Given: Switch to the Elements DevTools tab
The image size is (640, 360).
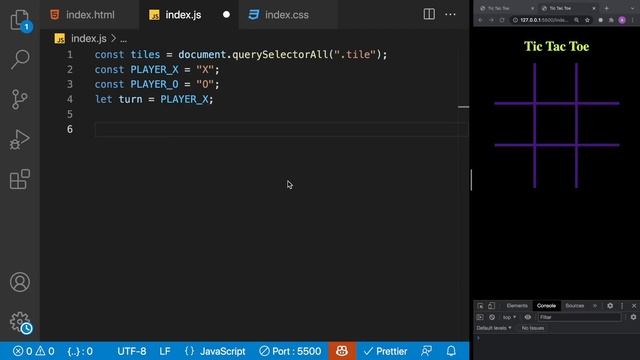Looking at the screenshot, I should (517, 306).
